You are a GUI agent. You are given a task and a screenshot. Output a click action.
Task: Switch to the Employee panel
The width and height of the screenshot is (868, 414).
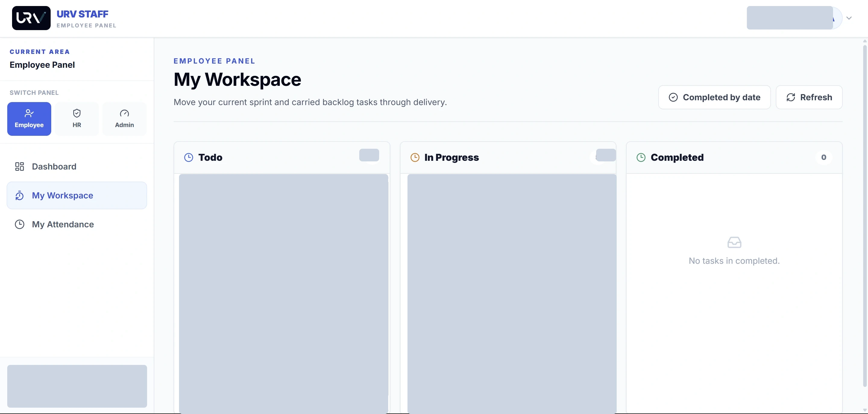(29, 119)
